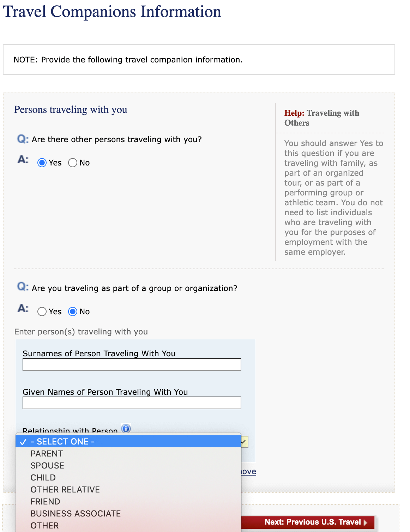Click the relationship dropdown arrow

pos(244,442)
